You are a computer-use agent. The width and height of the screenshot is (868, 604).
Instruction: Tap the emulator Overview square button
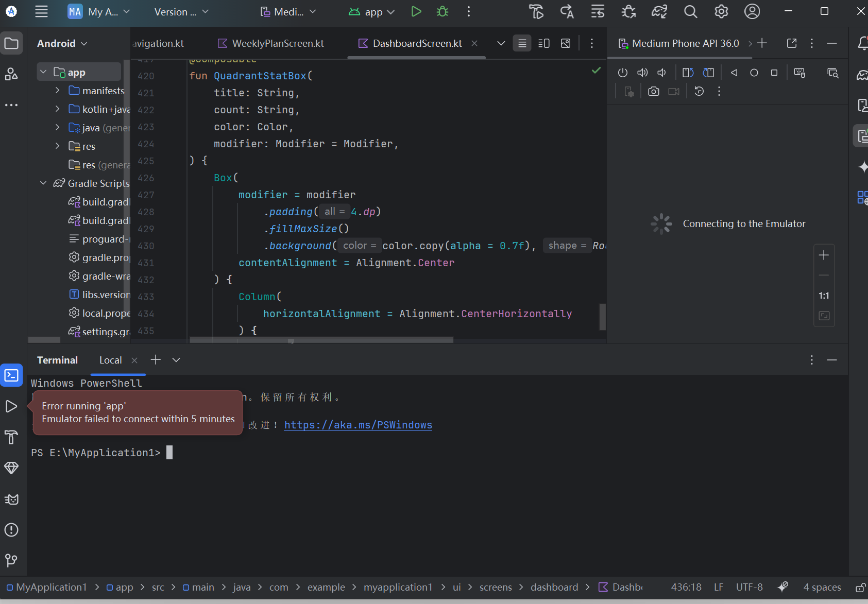[x=774, y=73]
